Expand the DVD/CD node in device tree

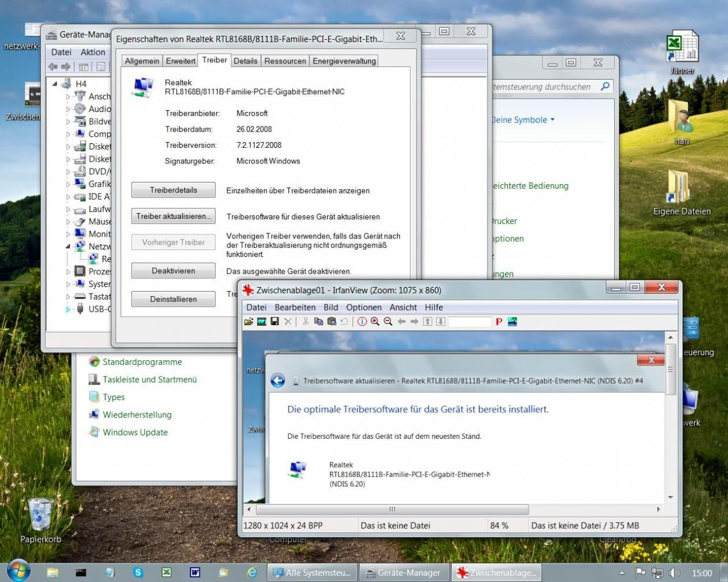point(68,171)
